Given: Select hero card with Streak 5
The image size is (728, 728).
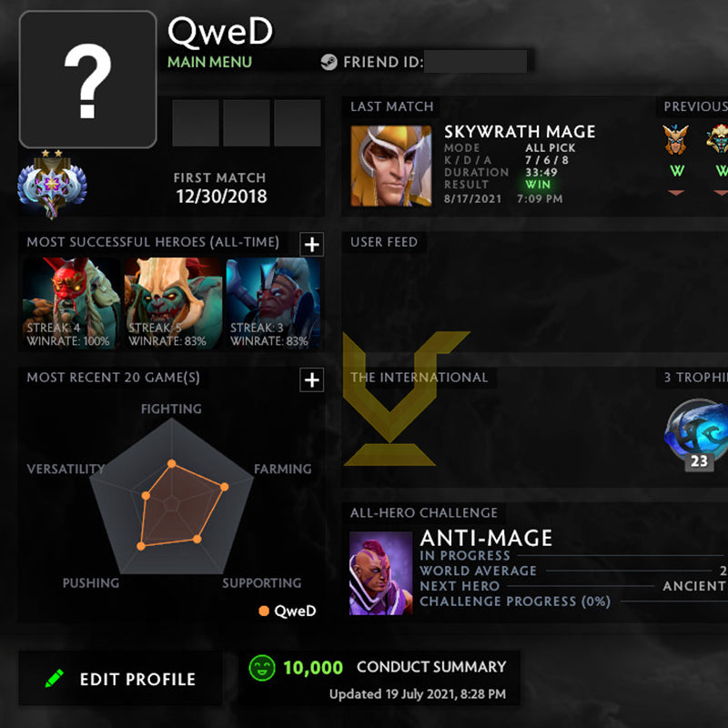Looking at the screenshot, I should 173,303.
